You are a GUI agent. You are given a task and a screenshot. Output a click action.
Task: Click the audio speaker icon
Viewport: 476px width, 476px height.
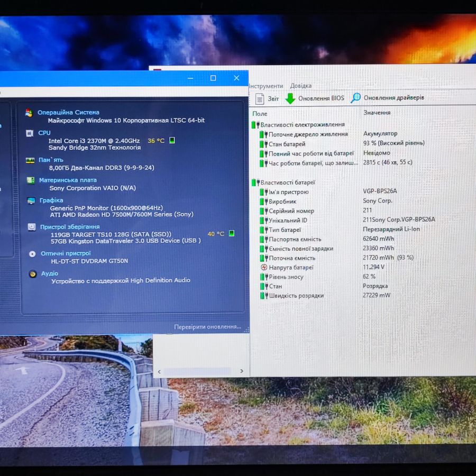[33, 274]
